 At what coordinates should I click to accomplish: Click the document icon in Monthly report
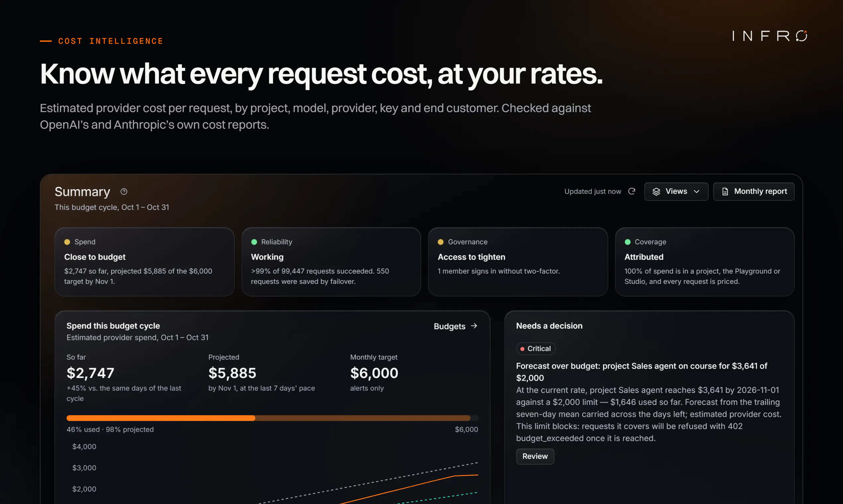coord(725,192)
